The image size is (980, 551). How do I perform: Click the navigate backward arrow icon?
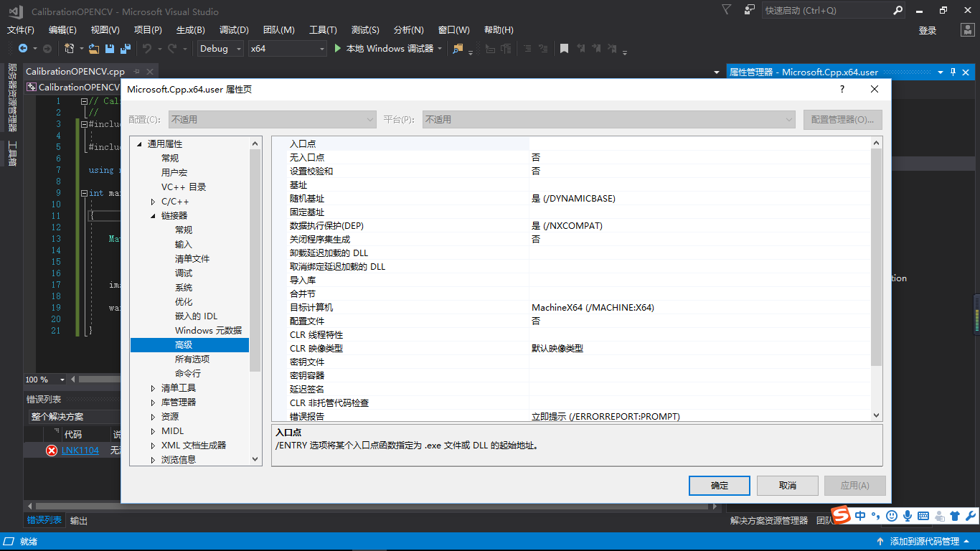point(23,49)
